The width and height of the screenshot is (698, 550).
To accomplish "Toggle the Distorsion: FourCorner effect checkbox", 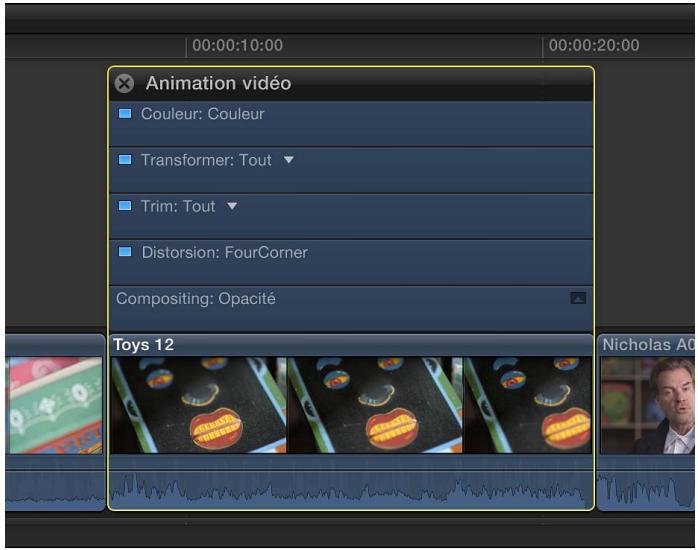I will (125, 252).
